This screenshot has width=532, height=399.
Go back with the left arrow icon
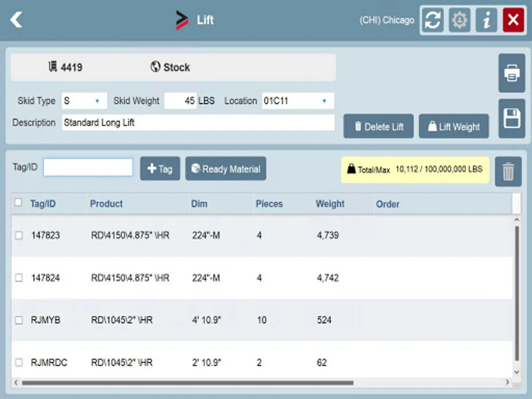[x=16, y=20]
